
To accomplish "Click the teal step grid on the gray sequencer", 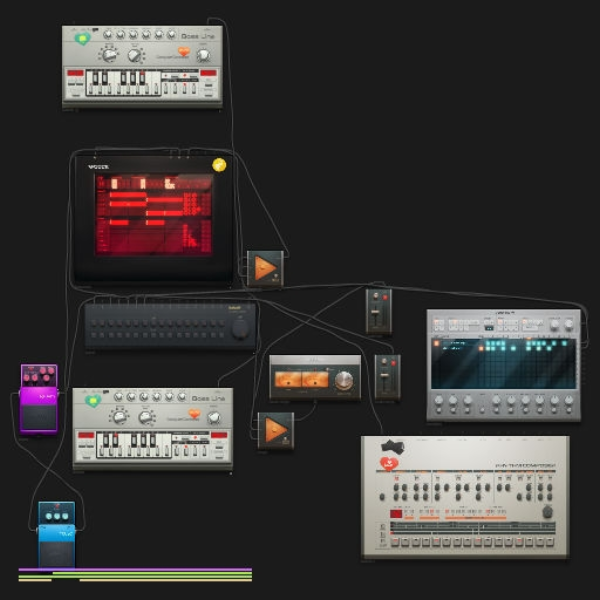I will point(503,363).
